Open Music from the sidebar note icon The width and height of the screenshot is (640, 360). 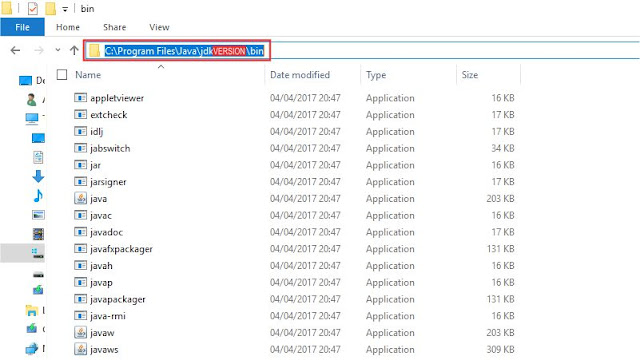tap(38, 196)
